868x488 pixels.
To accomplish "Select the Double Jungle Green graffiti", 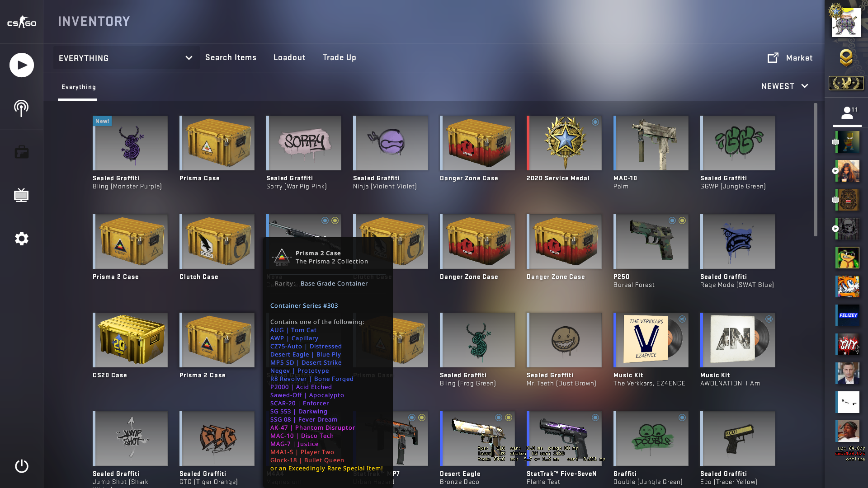I will pos(651,438).
